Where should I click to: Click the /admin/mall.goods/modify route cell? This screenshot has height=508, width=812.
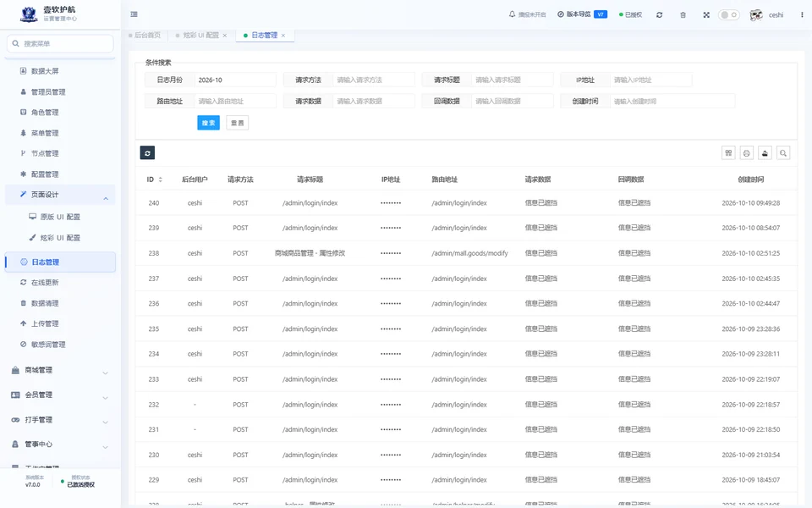[469, 253]
